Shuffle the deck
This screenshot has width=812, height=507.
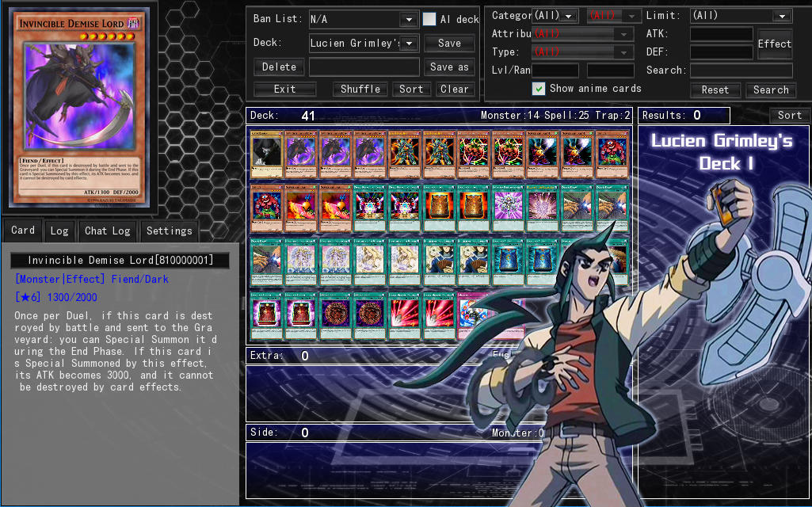(x=360, y=89)
